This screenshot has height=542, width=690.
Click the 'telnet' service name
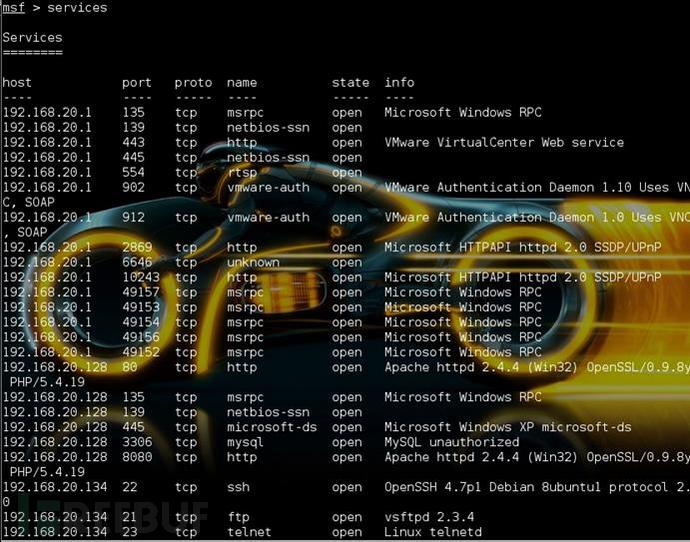[249, 532]
